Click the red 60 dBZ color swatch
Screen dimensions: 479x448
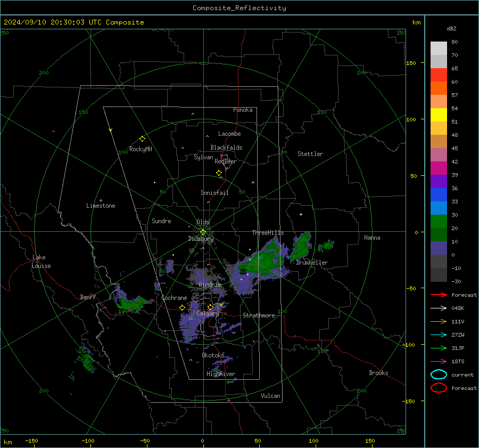439,75
